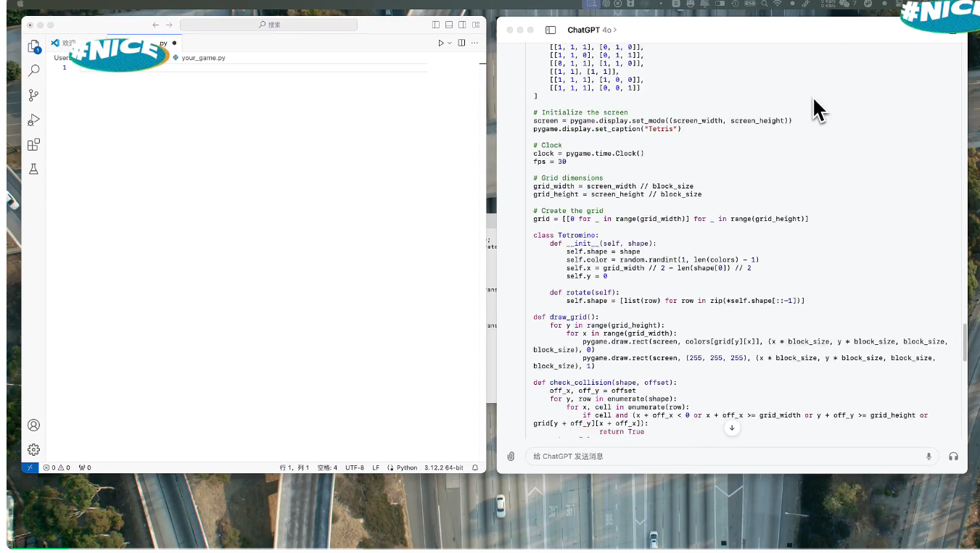The width and height of the screenshot is (980, 553).
Task: Toggle the secondary side bar layout icon
Action: (x=462, y=25)
